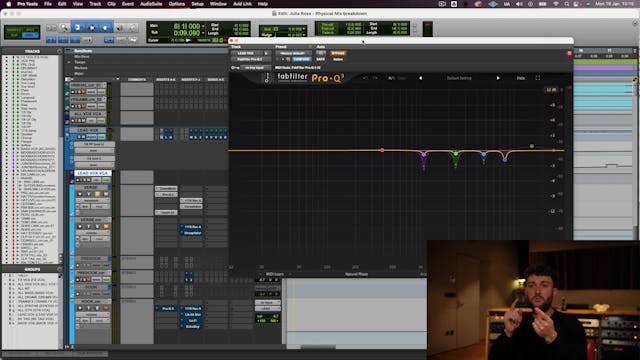
Task: Click Sub counter time display
Action: coord(187,33)
